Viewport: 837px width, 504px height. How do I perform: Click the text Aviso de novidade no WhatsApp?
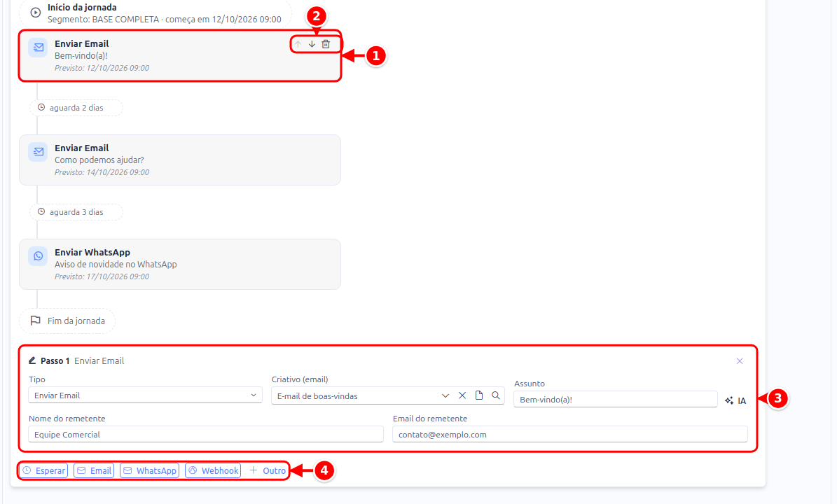[x=116, y=264]
